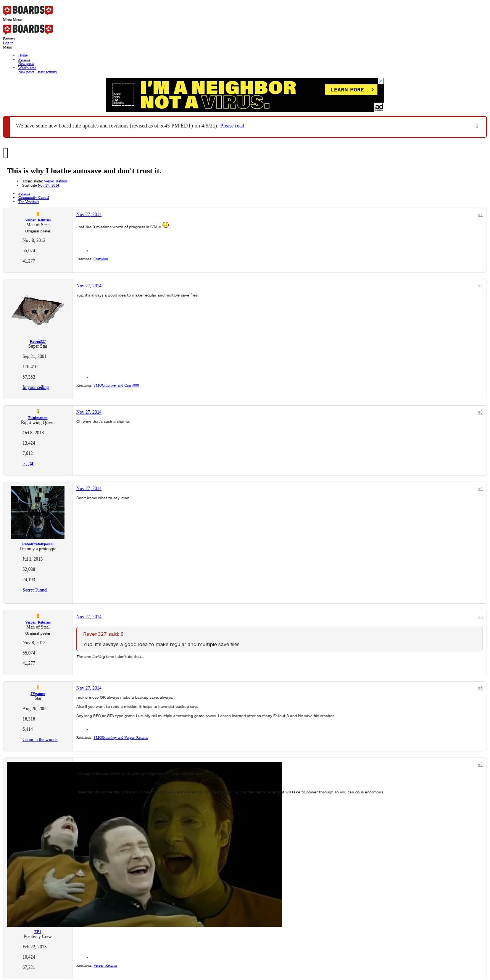Open What's new menu item

pos(27,68)
